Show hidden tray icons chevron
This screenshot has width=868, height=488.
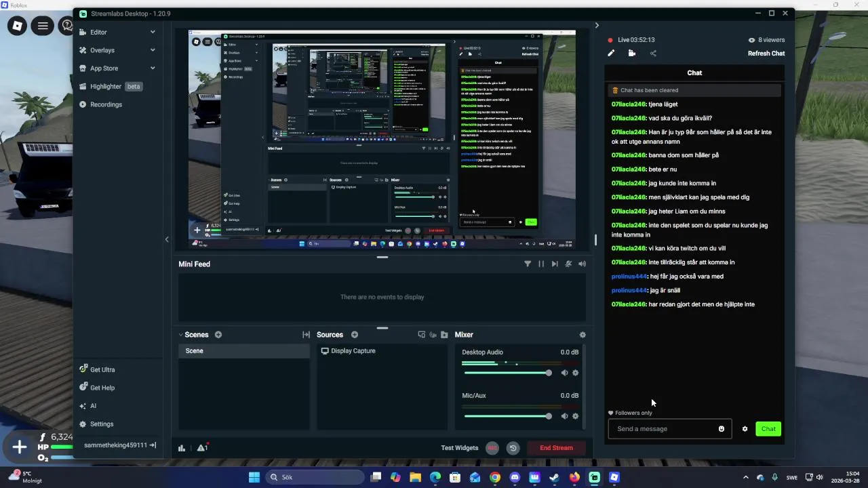(746, 477)
